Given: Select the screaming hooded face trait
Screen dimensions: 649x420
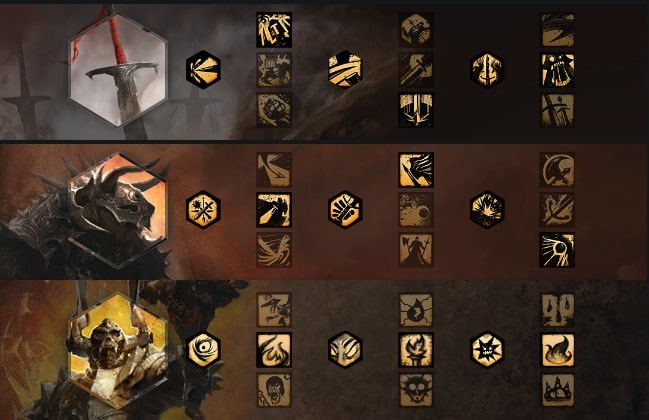Looking at the screenshot, I should [274, 390].
